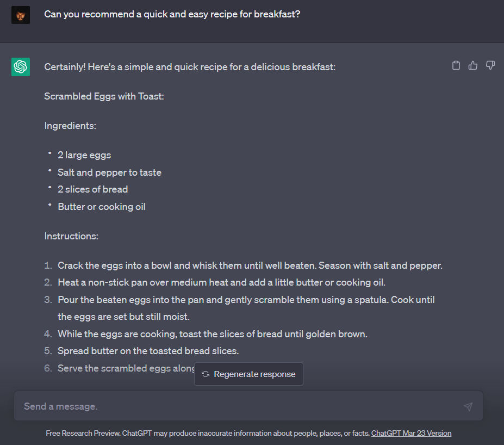Image resolution: width=504 pixels, height=445 pixels.
Task: Select the 2 slices of bread item
Action: [92, 189]
